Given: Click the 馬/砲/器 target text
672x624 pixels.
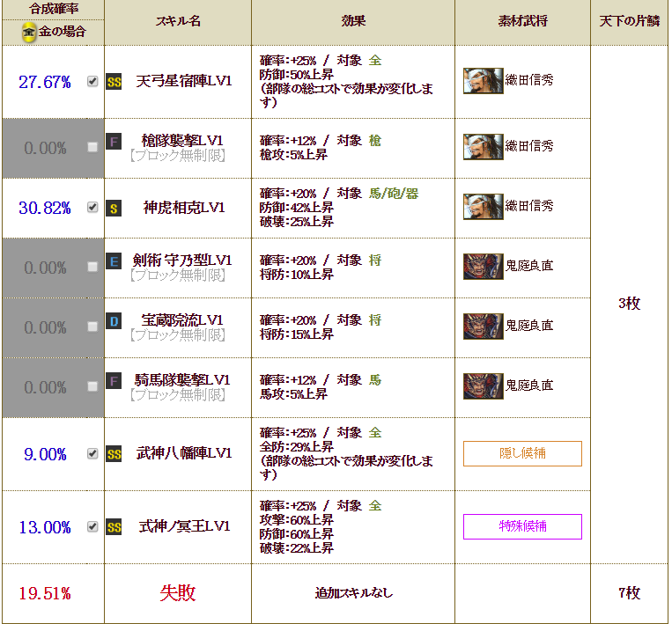Looking at the screenshot, I should click(x=394, y=194).
